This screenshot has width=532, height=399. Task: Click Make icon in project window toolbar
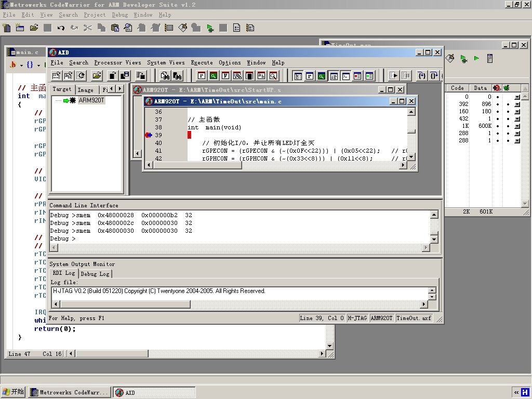click(x=450, y=58)
